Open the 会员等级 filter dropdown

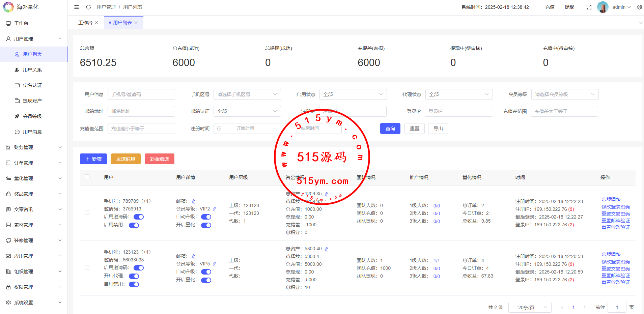click(x=564, y=94)
